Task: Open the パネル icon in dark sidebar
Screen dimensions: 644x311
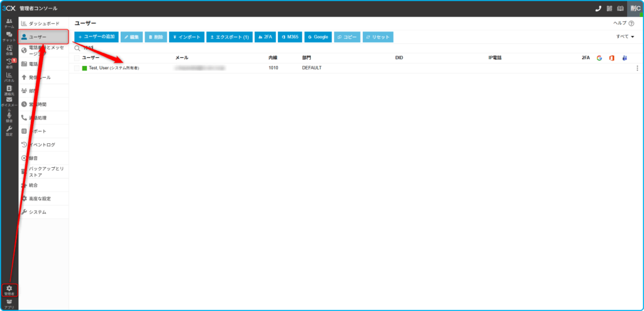Action: pos(9,77)
